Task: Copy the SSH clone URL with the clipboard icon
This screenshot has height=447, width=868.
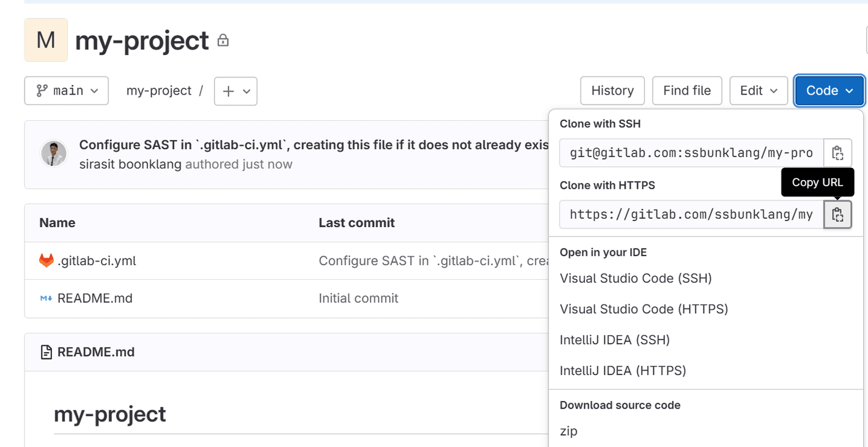Action: [837, 153]
